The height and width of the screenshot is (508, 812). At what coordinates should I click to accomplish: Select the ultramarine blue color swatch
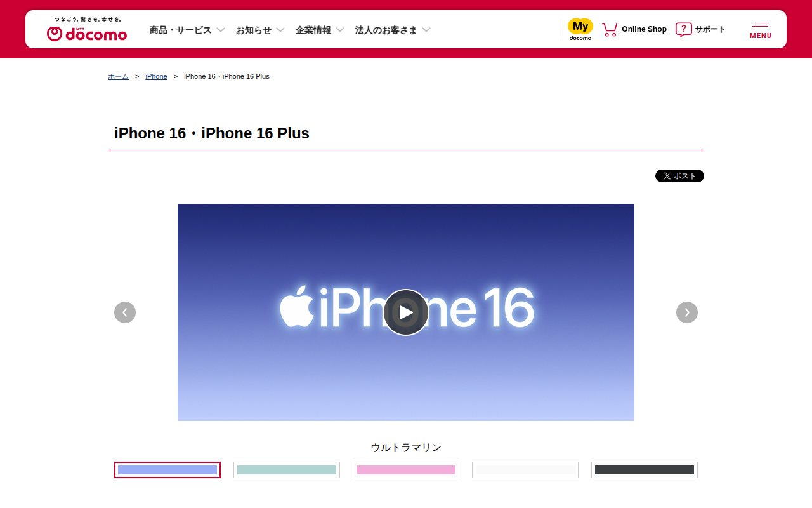click(167, 470)
